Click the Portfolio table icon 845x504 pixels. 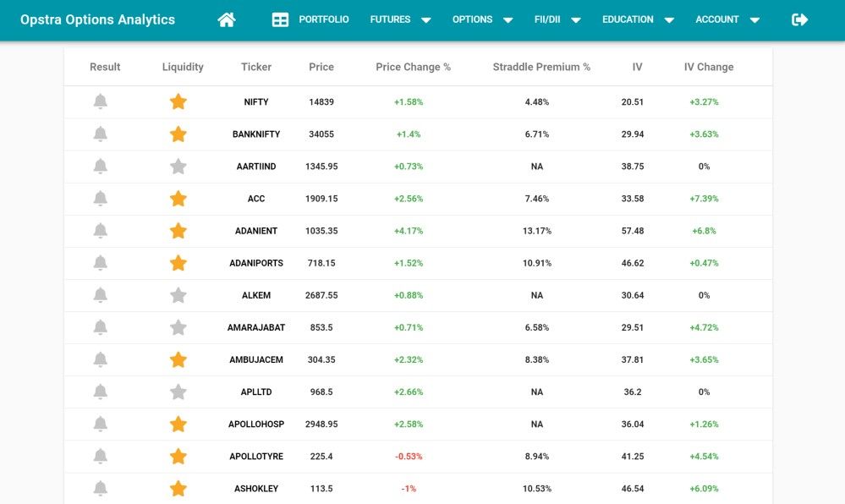[x=280, y=19]
